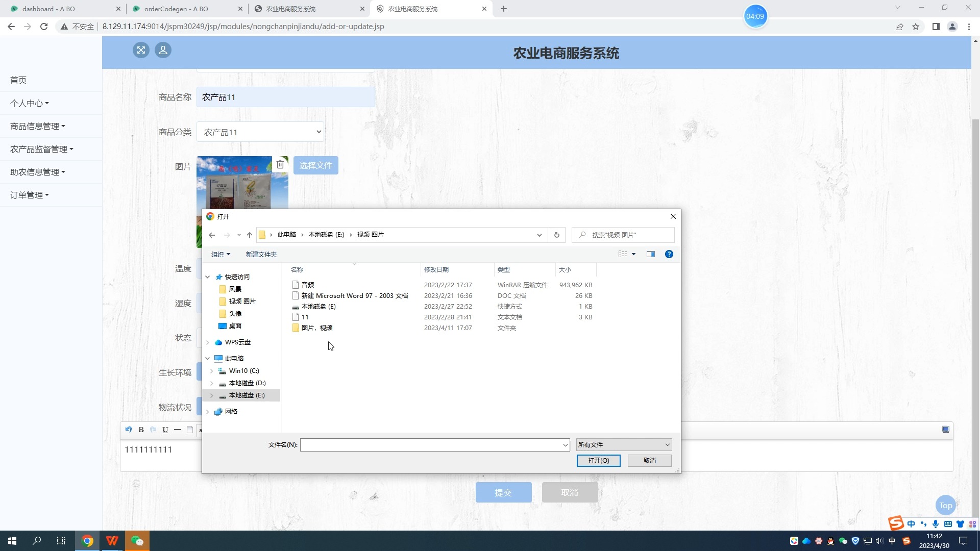980x551 pixels.
Task: Go back in the Open file dialog
Action: pyautogui.click(x=212, y=235)
